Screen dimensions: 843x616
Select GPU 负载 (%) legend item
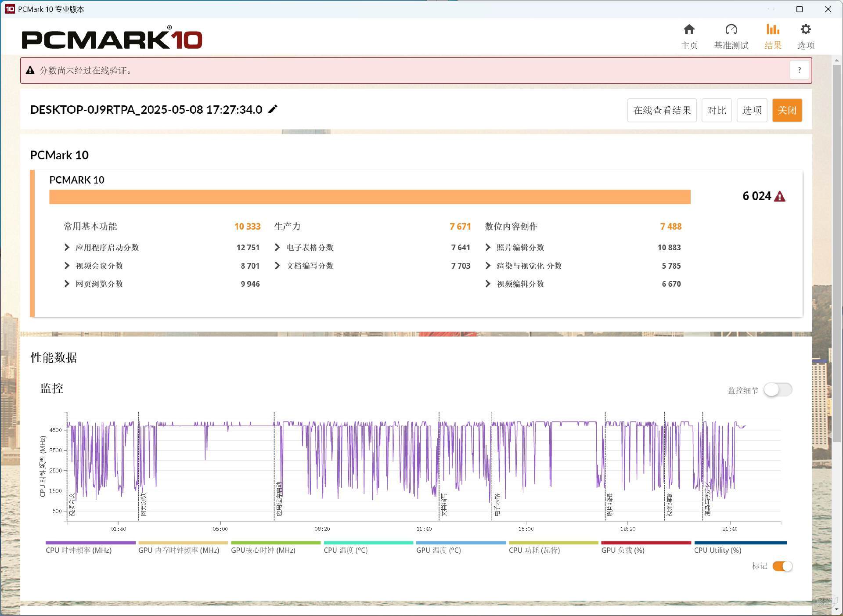pos(646,548)
